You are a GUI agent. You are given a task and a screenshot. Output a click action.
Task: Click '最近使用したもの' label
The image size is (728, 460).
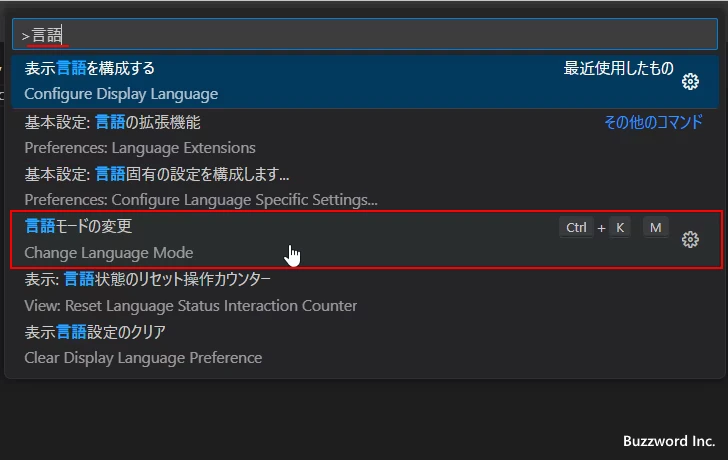[x=618, y=68]
